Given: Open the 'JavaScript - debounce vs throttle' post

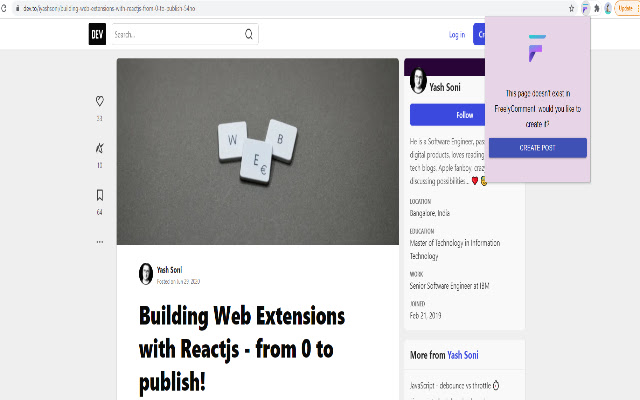Looking at the screenshot, I should point(455,385).
